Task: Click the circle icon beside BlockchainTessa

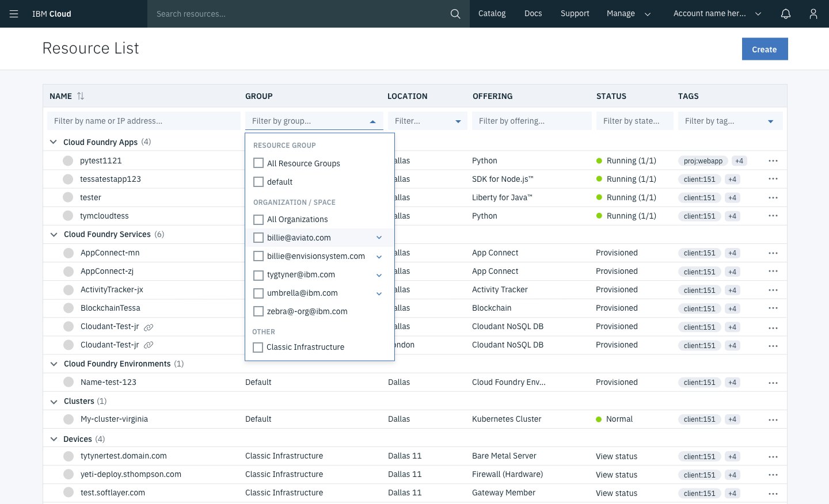Action: (x=69, y=308)
